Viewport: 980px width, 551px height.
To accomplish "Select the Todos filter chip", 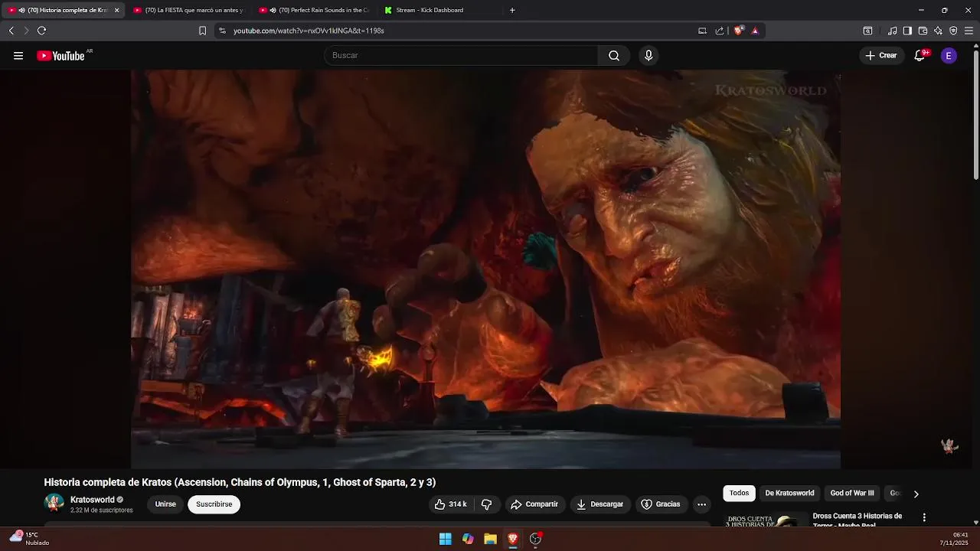I will tap(739, 494).
